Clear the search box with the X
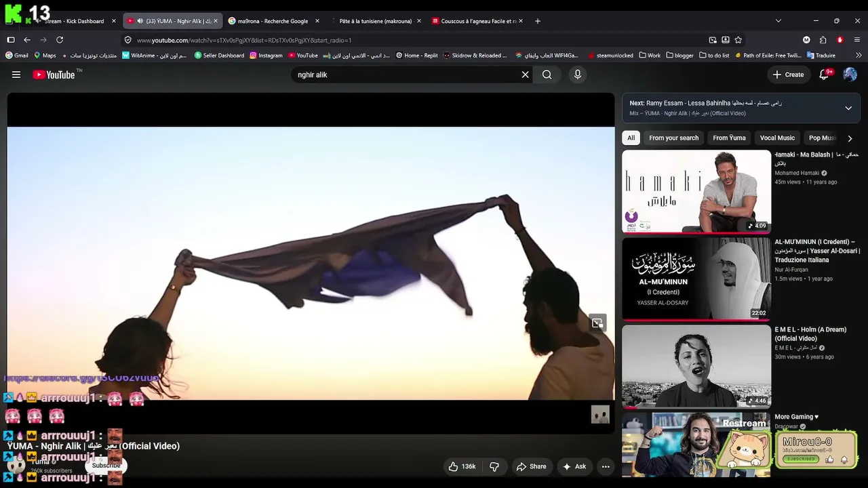Viewport: 868px width, 488px height. point(525,75)
